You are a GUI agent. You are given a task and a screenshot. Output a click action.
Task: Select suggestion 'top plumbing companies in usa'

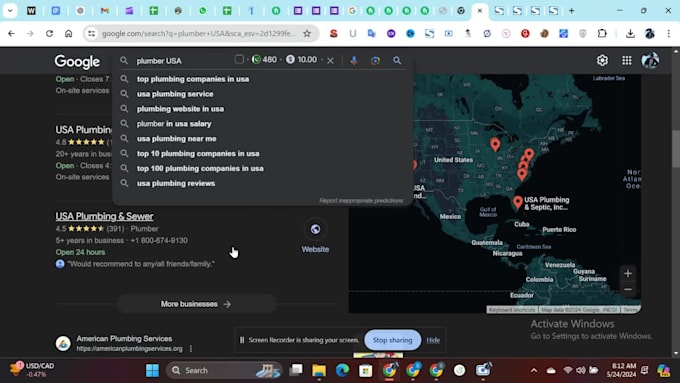point(193,79)
